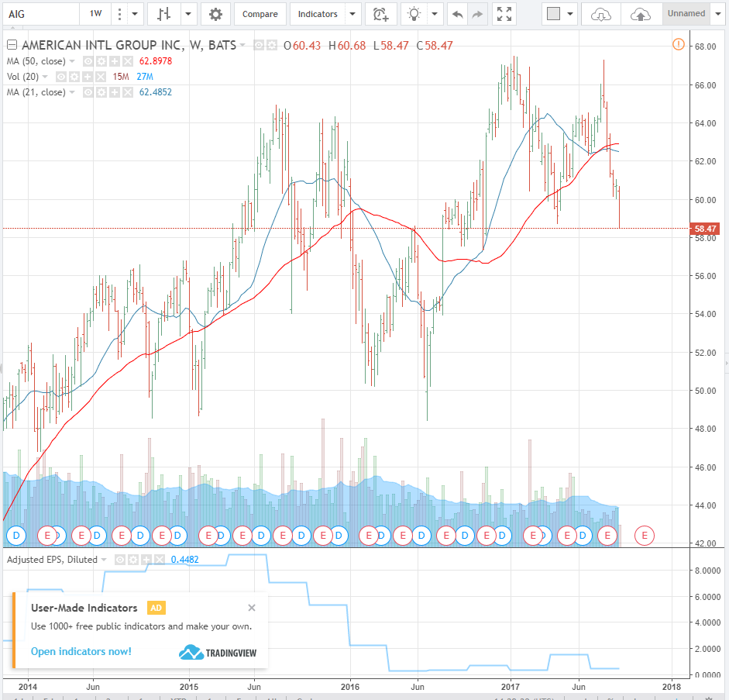Expand the layout selector dropdown arrow
This screenshot has width=729, height=700.
click(x=570, y=14)
